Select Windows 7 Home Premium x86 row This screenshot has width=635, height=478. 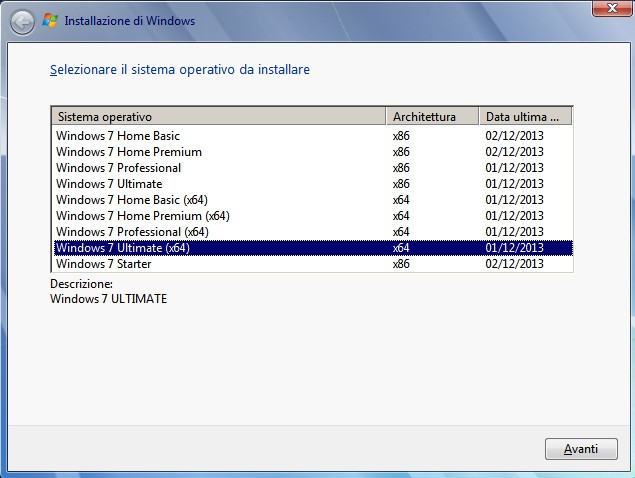pyautogui.click(x=313, y=152)
